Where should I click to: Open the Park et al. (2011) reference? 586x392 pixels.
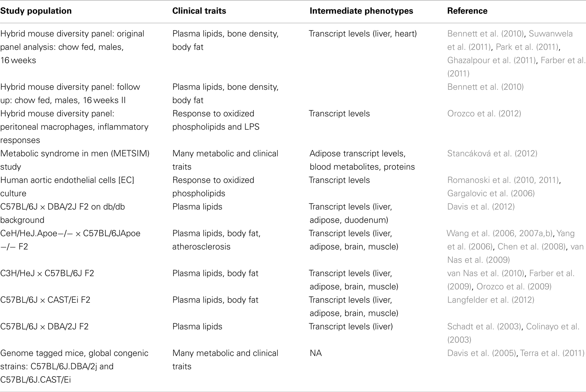(x=527, y=47)
